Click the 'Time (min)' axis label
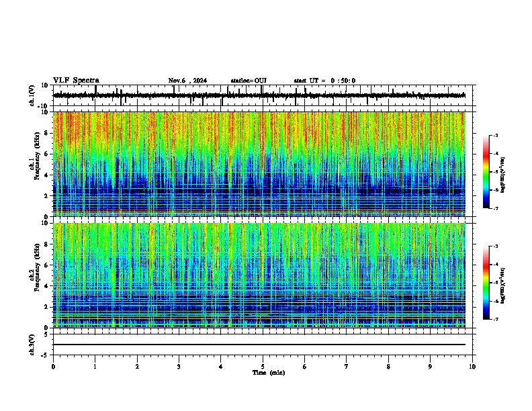The width and height of the screenshot is (532, 411). tap(269, 373)
